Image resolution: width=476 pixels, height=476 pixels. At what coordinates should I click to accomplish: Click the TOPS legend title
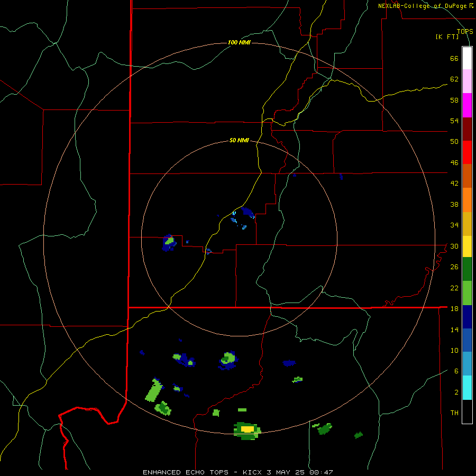[465, 31]
